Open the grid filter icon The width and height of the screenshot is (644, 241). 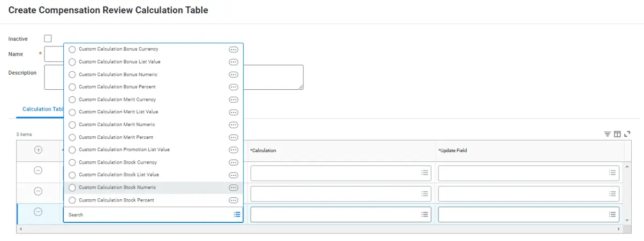point(608,134)
